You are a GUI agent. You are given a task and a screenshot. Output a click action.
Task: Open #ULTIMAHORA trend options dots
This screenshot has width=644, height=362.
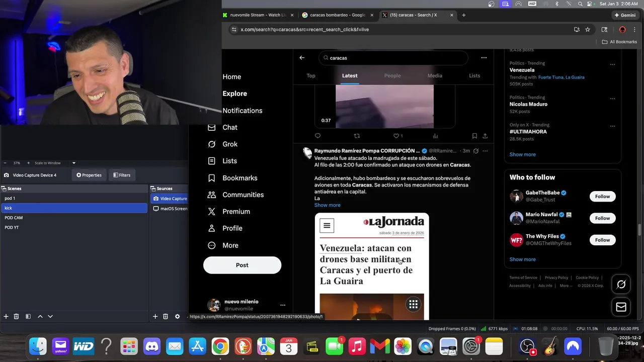point(612,126)
